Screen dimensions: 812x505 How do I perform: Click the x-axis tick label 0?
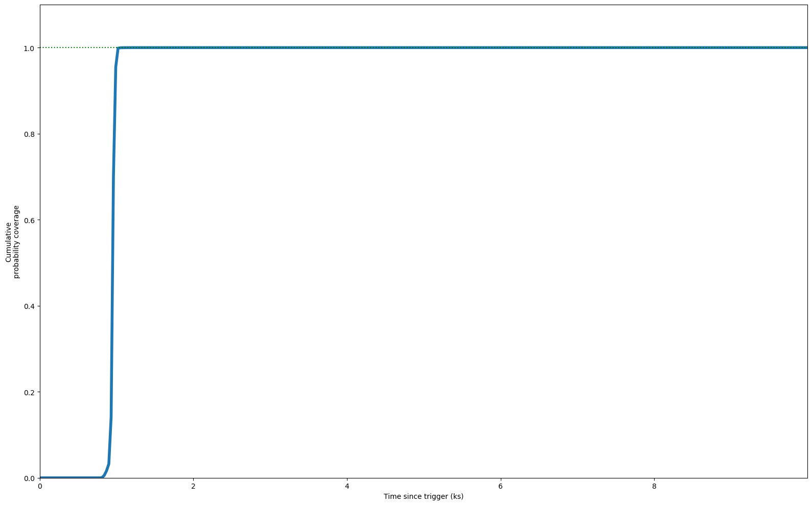(40, 486)
